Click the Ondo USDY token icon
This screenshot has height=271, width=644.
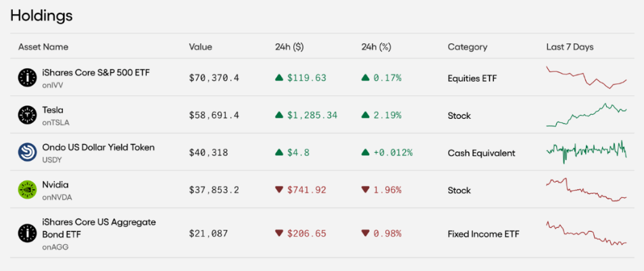27,153
